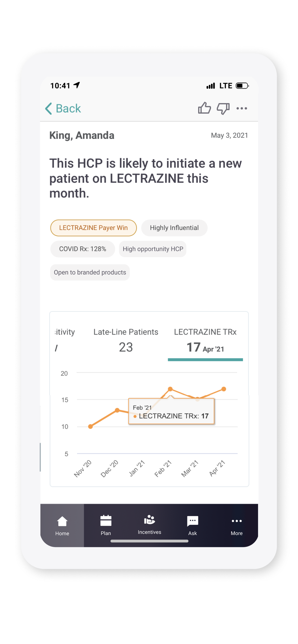Open the Incentives tab
The width and height of the screenshot is (298, 644).
pos(149,525)
